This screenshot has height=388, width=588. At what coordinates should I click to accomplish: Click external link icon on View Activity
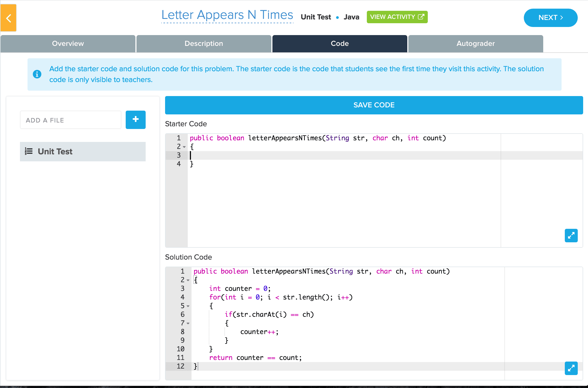coord(421,17)
